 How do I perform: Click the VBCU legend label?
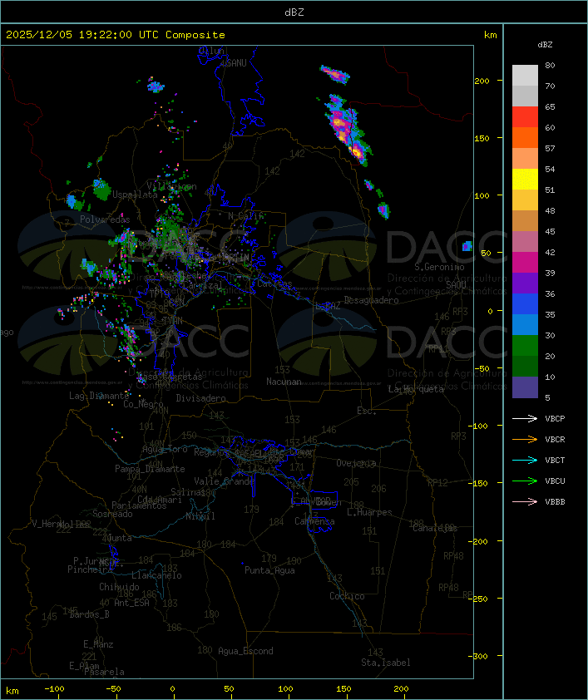[x=555, y=481]
